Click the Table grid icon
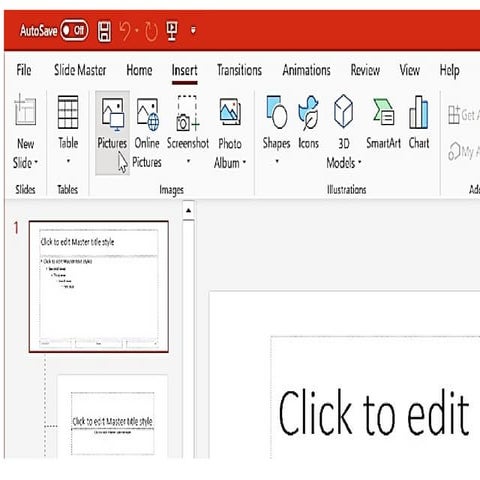Image resolution: width=480 pixels, height=480 pixels. click(68, 112)
